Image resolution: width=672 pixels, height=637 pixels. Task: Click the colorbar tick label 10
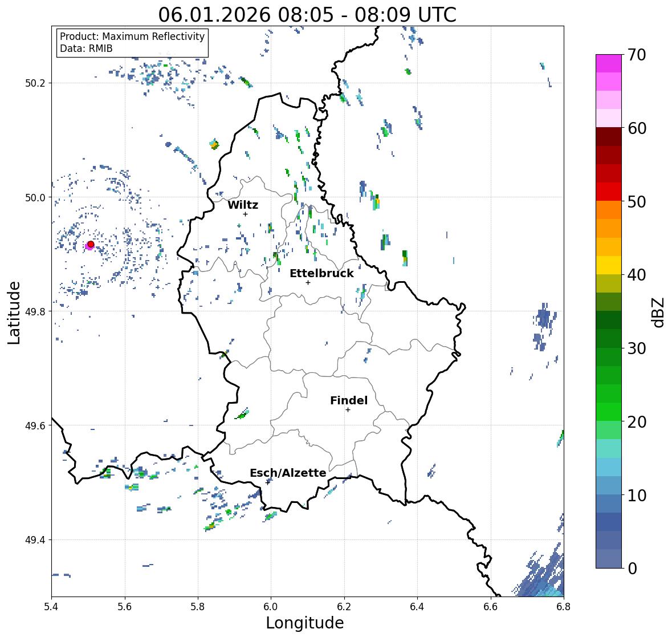point(637,495)
